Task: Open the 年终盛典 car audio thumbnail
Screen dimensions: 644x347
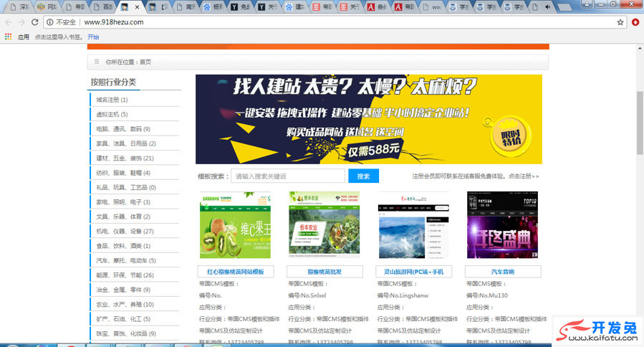Action: point(502,225)
